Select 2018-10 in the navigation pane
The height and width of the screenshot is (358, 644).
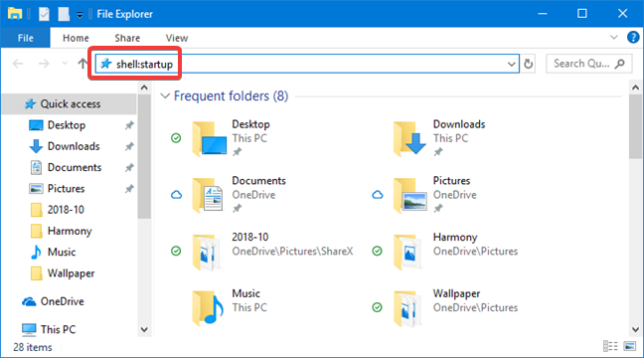pyautogui.click(x=66, y=210)
